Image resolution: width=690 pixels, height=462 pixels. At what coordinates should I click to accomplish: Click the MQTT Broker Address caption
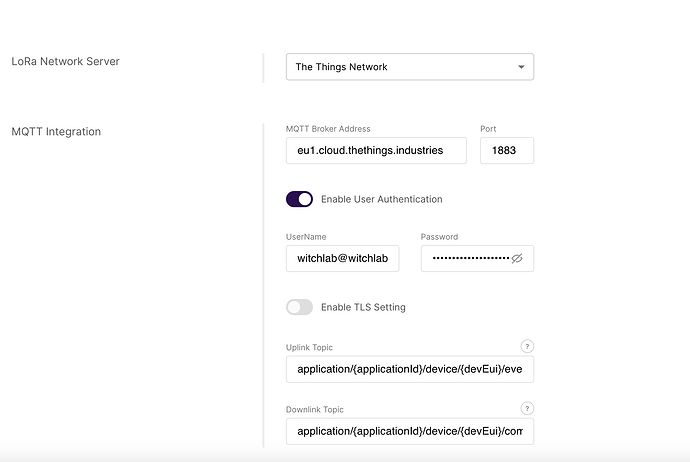pos(328,129)
